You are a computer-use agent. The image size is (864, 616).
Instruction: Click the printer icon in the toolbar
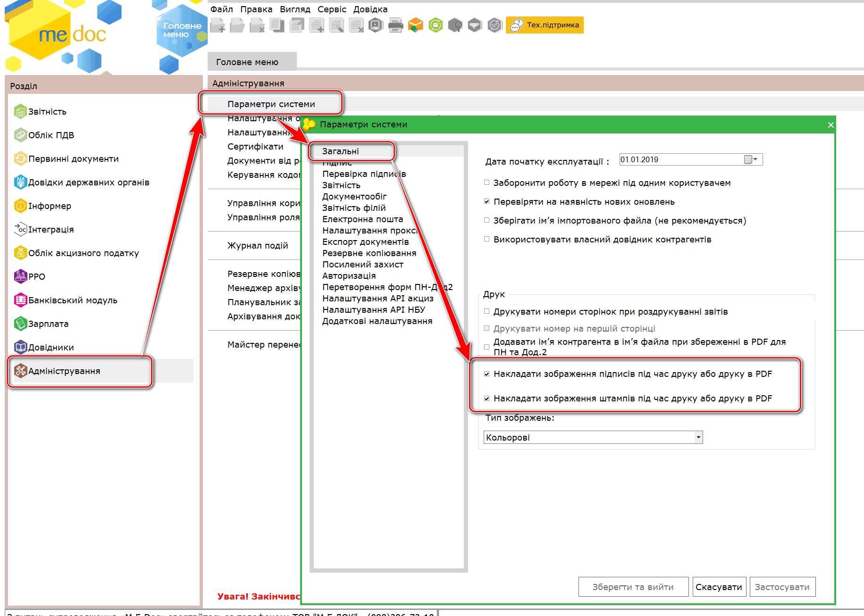click(395, 25)
